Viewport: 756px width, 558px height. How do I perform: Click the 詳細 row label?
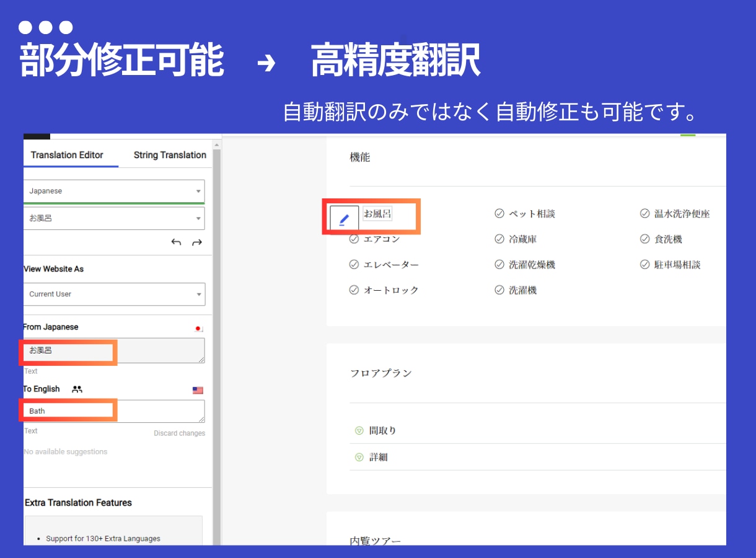click(x=379, y=457)
